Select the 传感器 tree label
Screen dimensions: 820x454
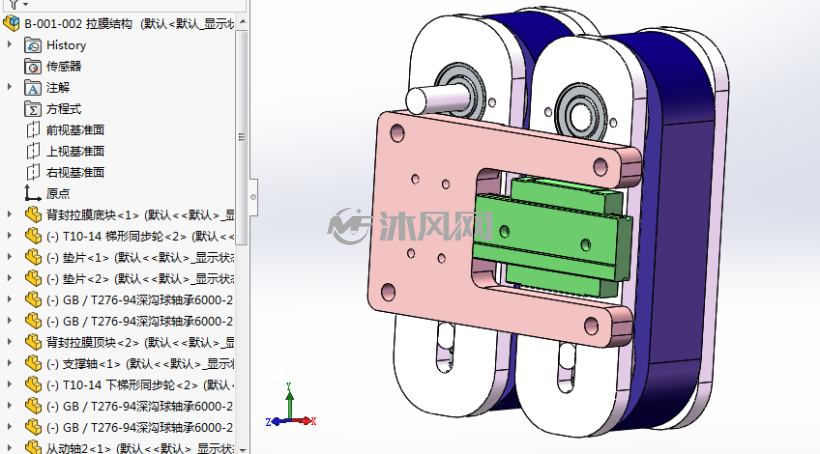point(64,66)
